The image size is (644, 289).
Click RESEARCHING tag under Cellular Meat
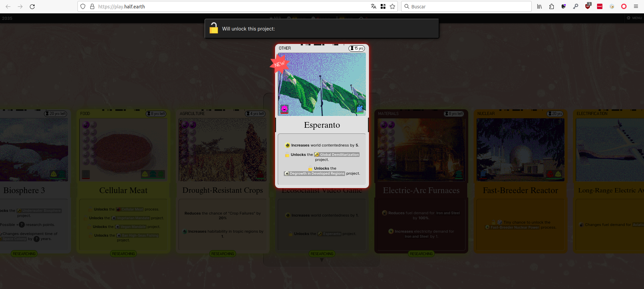click(123, 254)
